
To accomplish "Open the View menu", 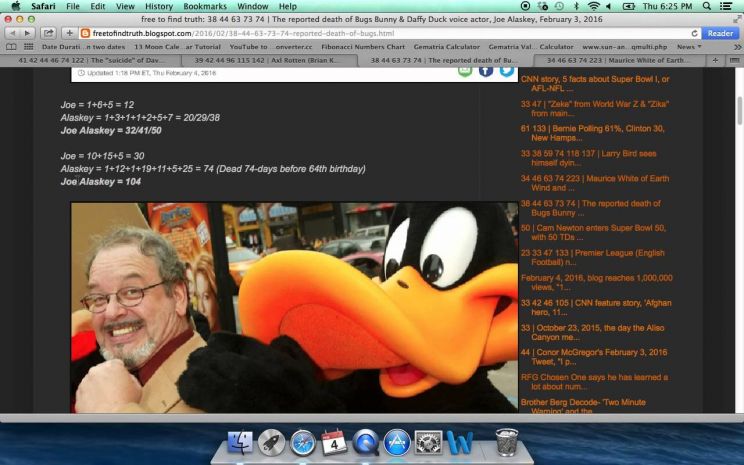I will [x=125, y=6].
